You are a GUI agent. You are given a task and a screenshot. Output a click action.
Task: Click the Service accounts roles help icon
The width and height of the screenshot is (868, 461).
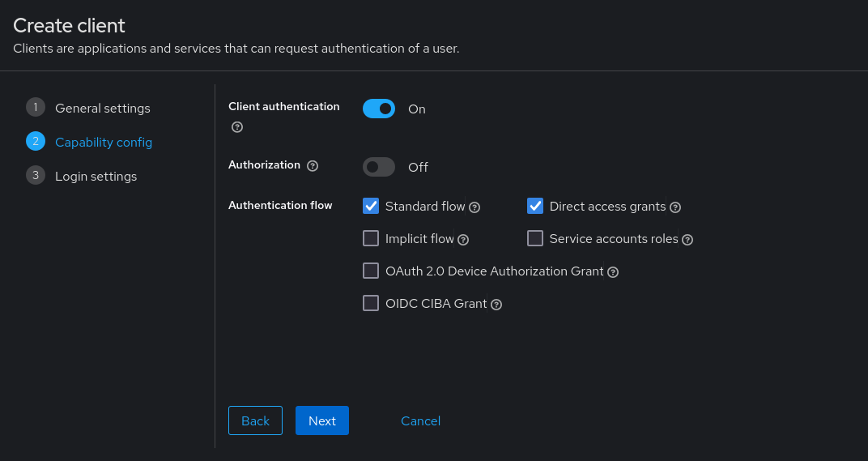coord(687,240)
